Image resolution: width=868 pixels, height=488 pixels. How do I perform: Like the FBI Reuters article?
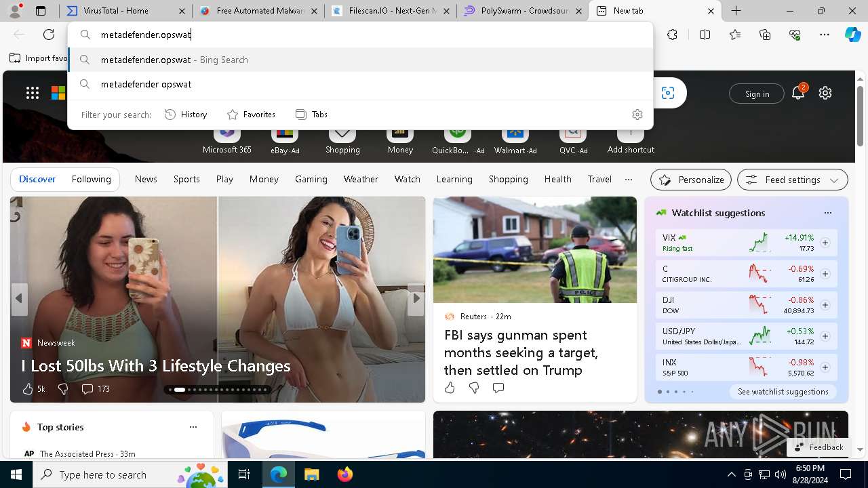pyautogui.click(x=450, y=388)
